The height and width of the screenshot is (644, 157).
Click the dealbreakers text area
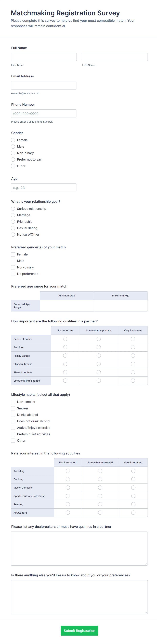79,549
